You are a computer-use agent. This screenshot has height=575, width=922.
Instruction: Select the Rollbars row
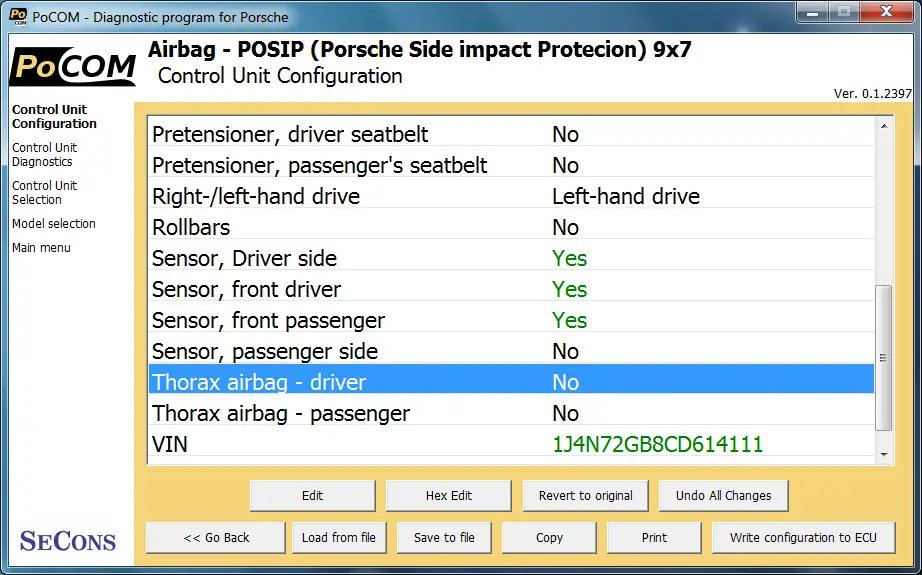511,228
